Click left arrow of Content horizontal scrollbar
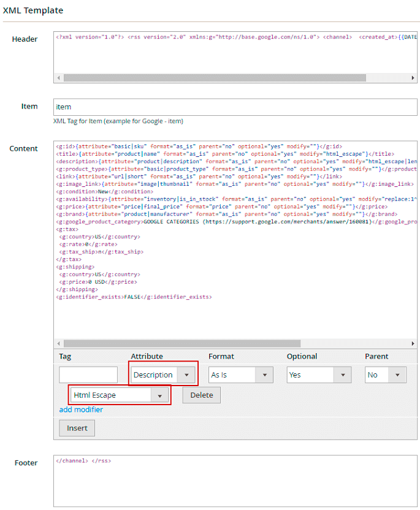Image resolution: width=420 pixels, height=510 pixels. point(59,344)
